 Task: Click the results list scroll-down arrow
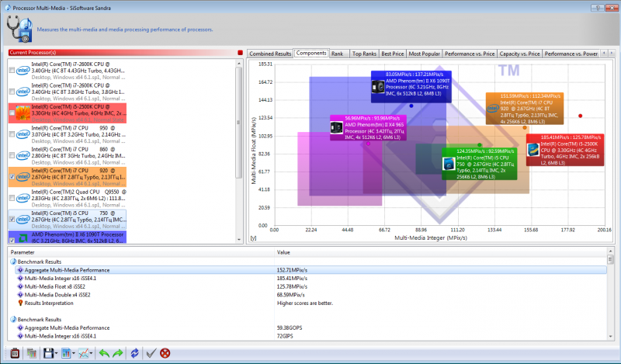[x=610, y=336]
